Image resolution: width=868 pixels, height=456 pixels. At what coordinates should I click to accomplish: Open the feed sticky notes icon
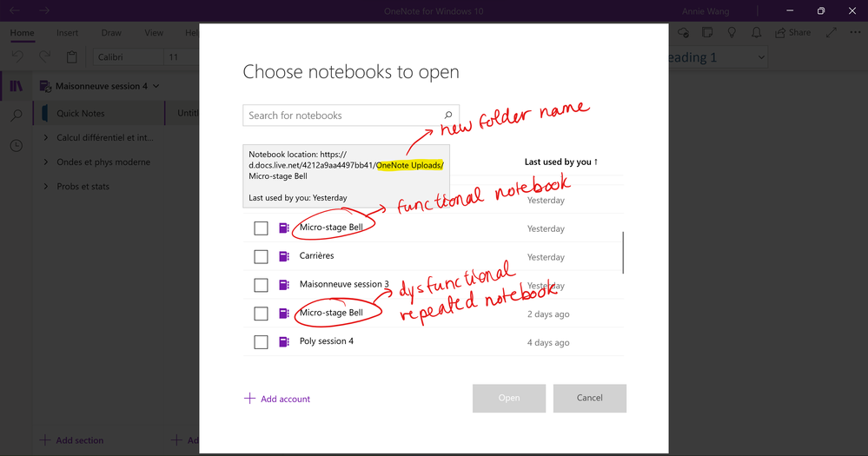[707, 33]
